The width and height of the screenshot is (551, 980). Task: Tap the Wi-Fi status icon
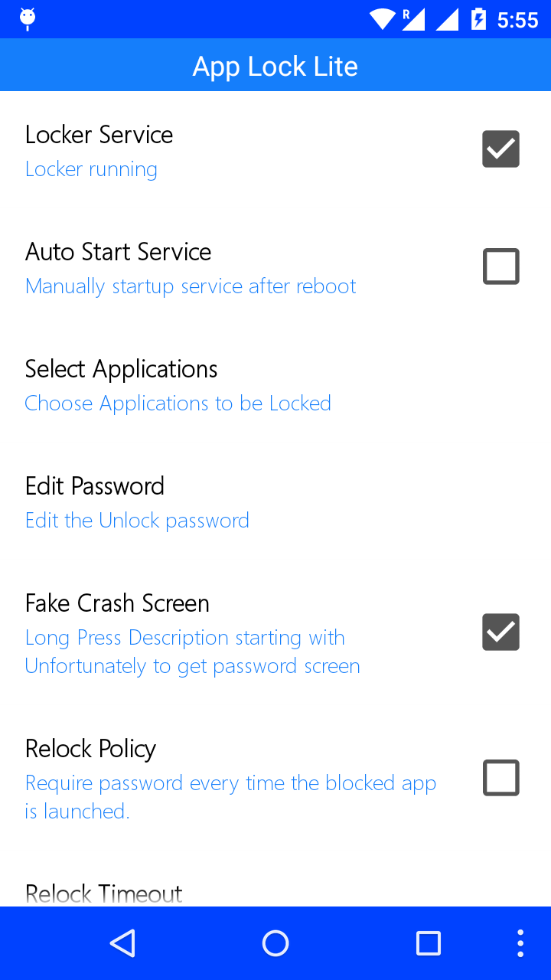(382, 19)
